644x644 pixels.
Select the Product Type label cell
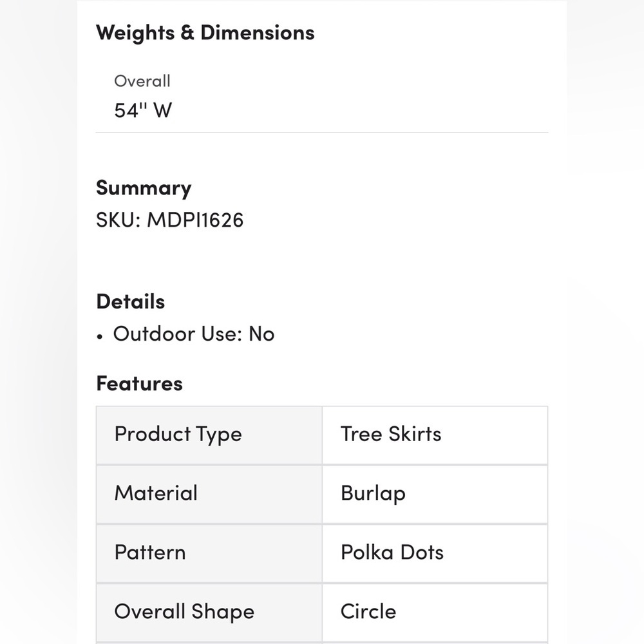click(209, 435)
